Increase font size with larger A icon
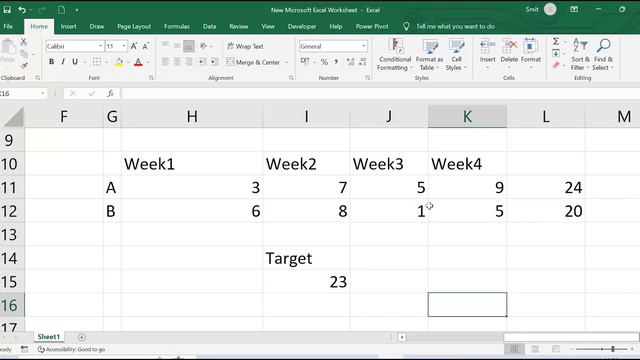640x360 pixels. pos(134,46)
